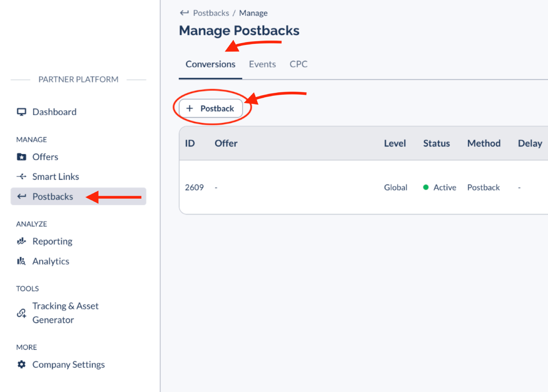Click the Delay column header
This screenshot has height=392, width=548.
pyautogui.click(x=530, y=143)
